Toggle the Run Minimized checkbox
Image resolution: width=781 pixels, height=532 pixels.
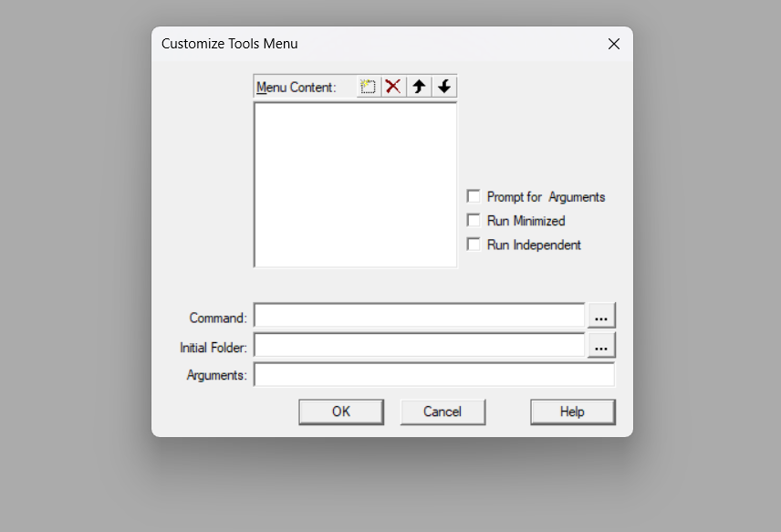coord(474,221)
